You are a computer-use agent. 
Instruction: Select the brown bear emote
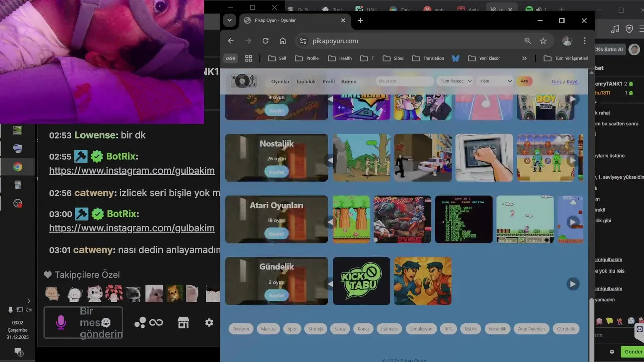tap(52, 294)
